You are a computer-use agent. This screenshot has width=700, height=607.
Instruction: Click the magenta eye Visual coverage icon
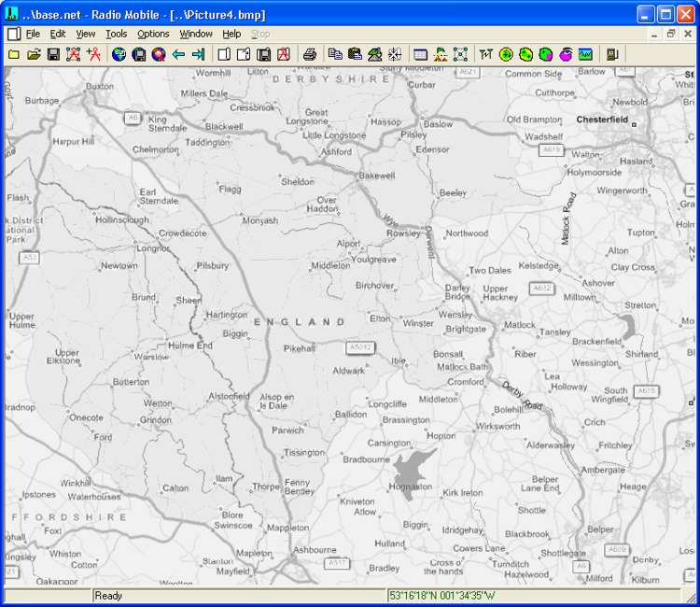pos(566,54)
